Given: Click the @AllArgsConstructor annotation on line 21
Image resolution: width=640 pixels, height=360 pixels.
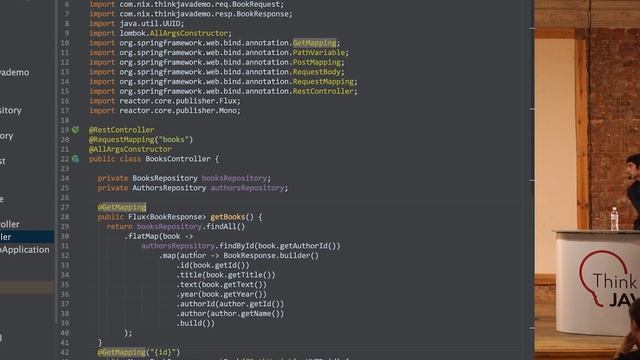Looking at the screenshot, I should (x=130, y=149).
